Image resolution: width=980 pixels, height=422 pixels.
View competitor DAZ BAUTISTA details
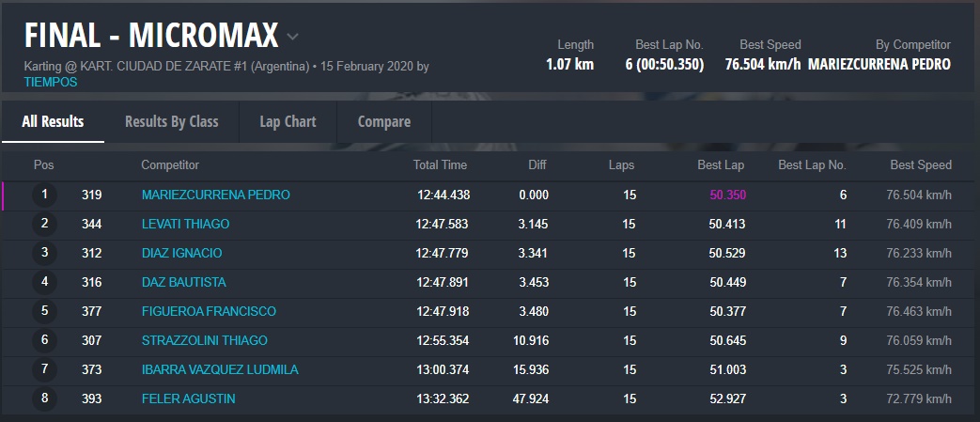point(183,283)
